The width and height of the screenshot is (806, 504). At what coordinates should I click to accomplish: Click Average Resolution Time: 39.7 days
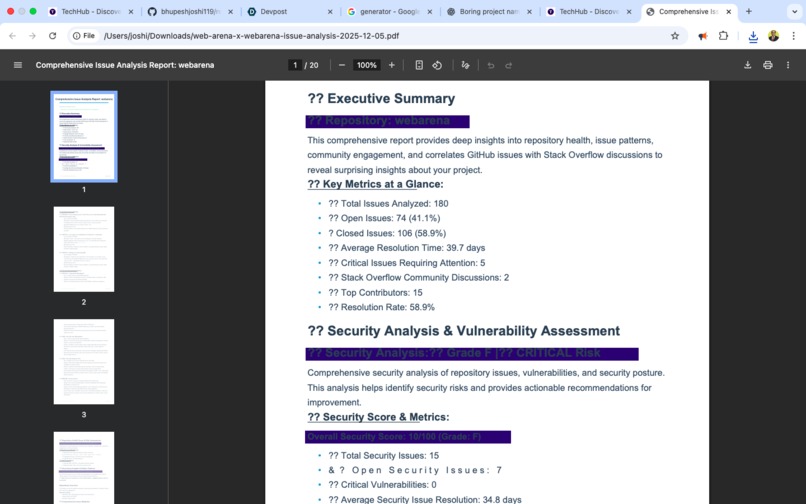point(407,248)
